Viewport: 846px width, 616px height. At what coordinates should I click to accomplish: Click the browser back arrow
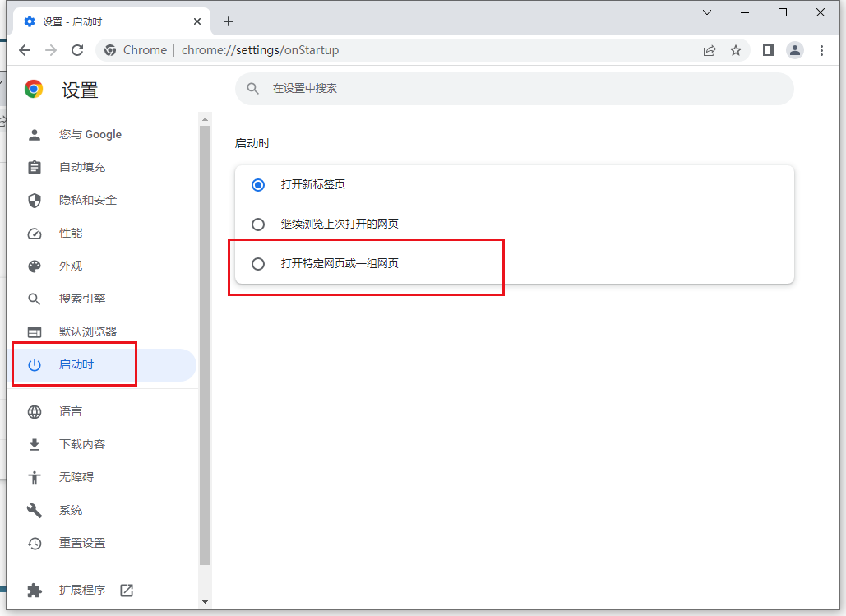tap(25, 50)
